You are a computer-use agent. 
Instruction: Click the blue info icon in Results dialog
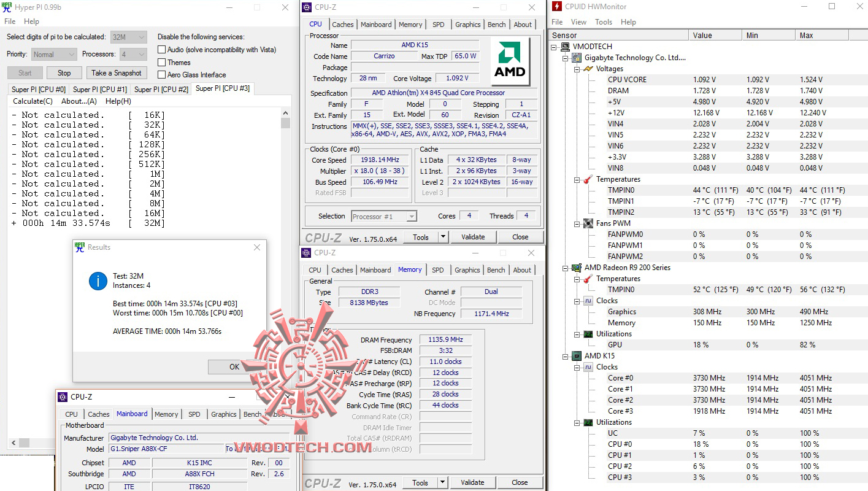pyautogui.click(x=98, y=281)
